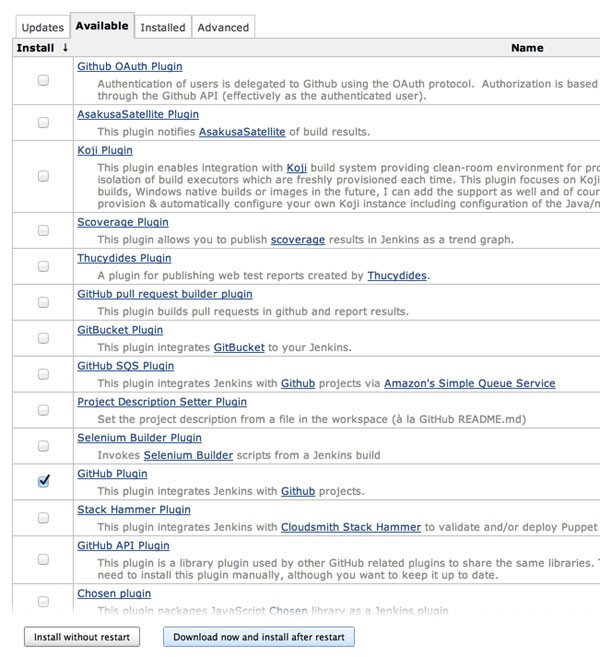The height and width of the screenshot is (657, 600).
Task: Follow Chosen link in plugin description
Action: (x=288, y=611)
